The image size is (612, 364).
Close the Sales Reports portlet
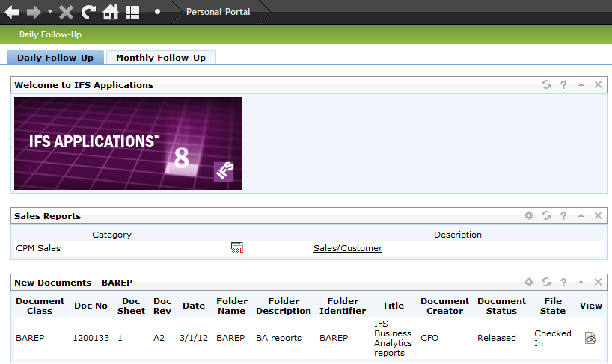(598, 215)
